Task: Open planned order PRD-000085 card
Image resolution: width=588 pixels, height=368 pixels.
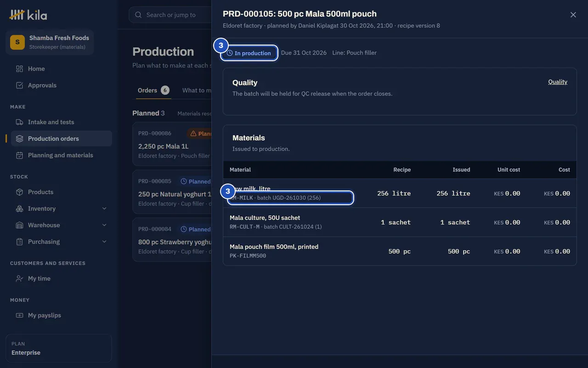Action: pyautogui.click(x=172, y=191)
